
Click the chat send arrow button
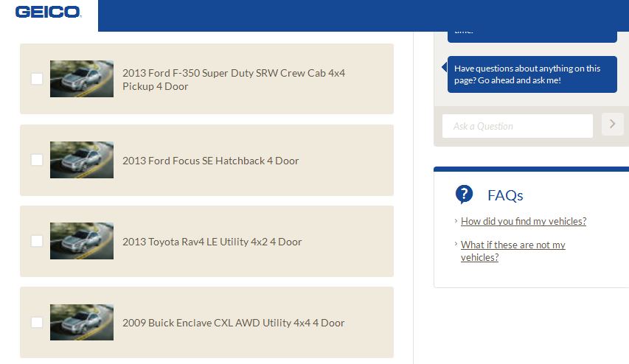(612, 125)
